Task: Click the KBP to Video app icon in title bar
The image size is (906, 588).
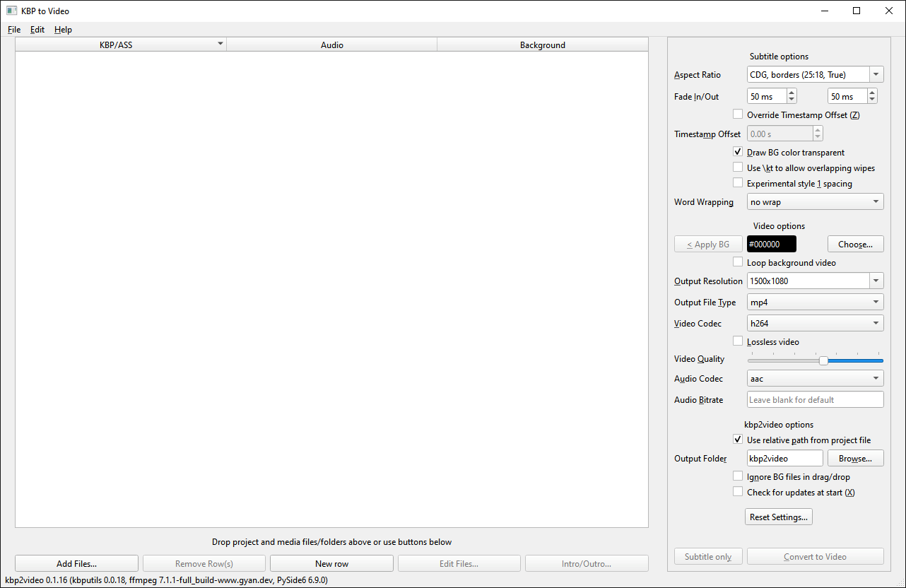Action: (11, 11)
